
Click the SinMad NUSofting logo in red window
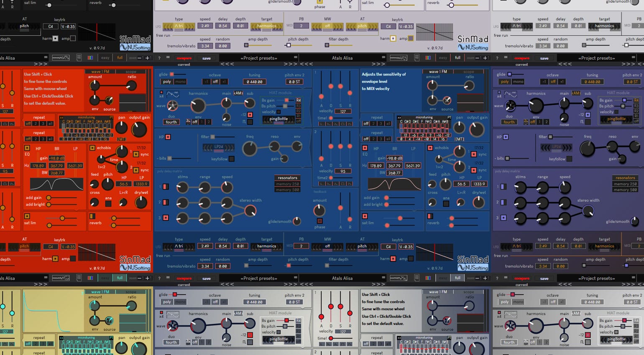(x=135, y=263)
